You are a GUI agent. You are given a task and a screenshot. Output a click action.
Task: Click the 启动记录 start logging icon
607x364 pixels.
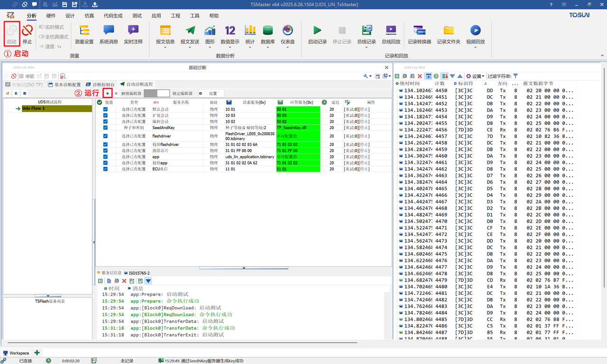(x=317, y=33)
